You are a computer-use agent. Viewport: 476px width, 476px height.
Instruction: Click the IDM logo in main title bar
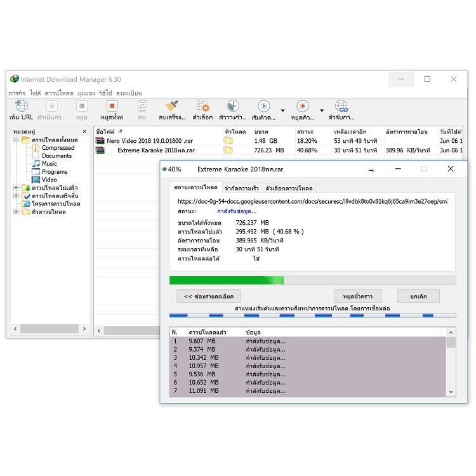[14, 79]
